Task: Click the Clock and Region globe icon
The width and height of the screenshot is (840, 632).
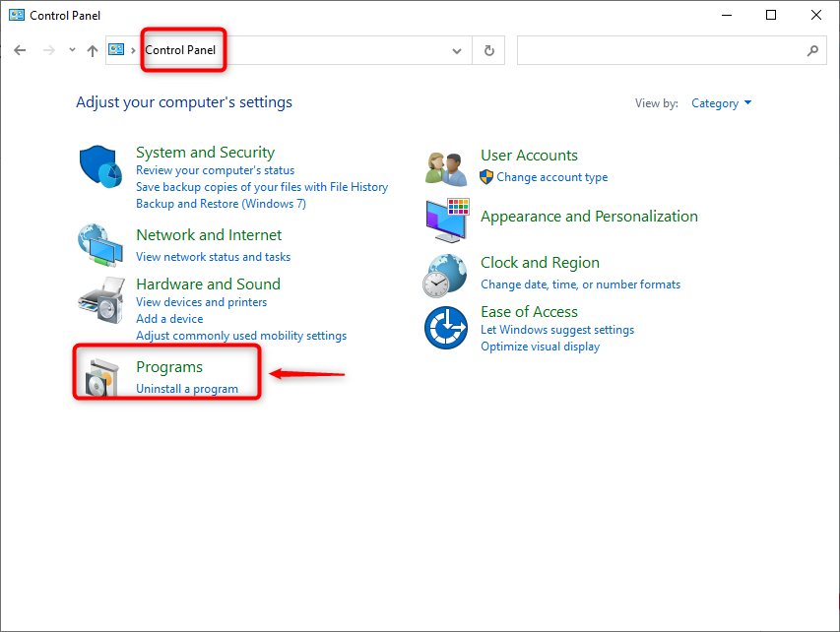Action: pos(447,274)
